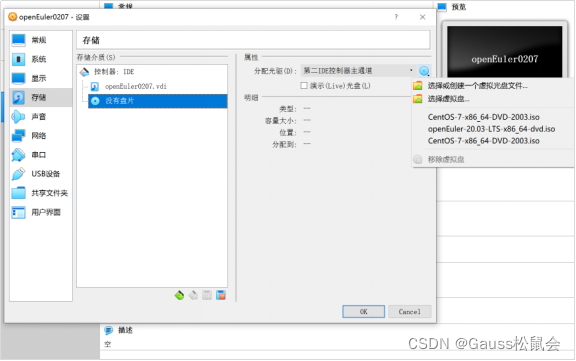Pick the first CentOS-7-x86_64-DVD-2003.iso entry
Viewport: 576px width, 361px height.
[492, 117]
